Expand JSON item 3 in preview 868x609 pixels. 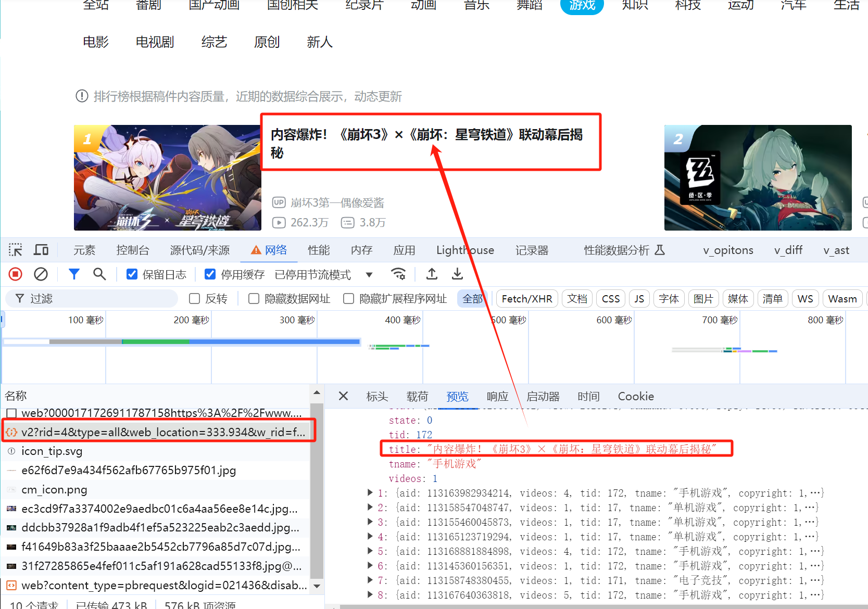[370, 522]
